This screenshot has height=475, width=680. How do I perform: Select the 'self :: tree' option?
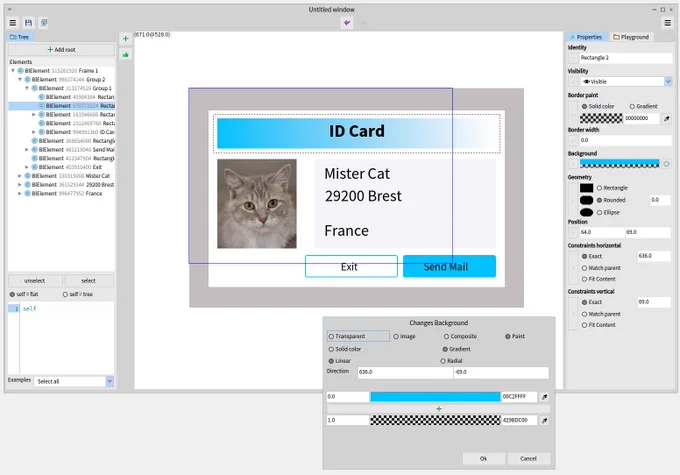click(x=78, y=294)
